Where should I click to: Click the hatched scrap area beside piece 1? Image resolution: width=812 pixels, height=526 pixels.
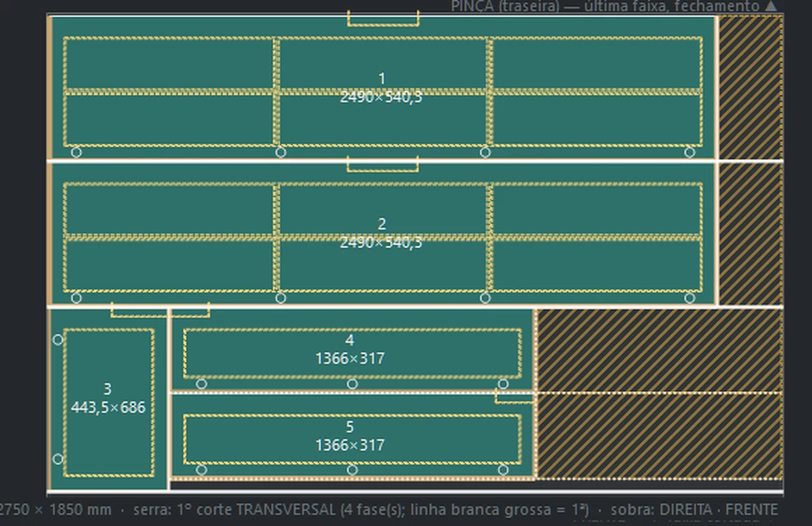[x=750, y=87]
